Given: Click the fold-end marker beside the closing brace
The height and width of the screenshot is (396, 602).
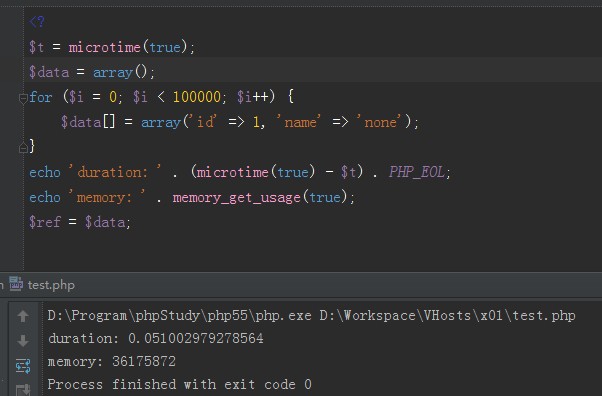Looking at the screenshot, I should tap(23, 147).
